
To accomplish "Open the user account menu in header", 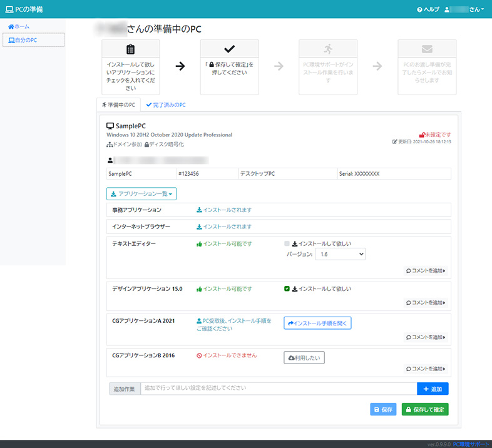I will click(464, 9).
